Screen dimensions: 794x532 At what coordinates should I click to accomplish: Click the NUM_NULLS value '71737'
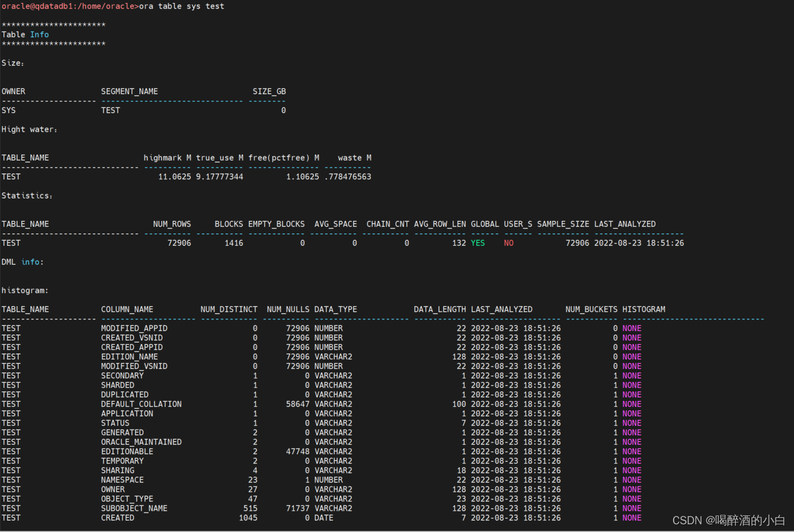click(297, 508)
